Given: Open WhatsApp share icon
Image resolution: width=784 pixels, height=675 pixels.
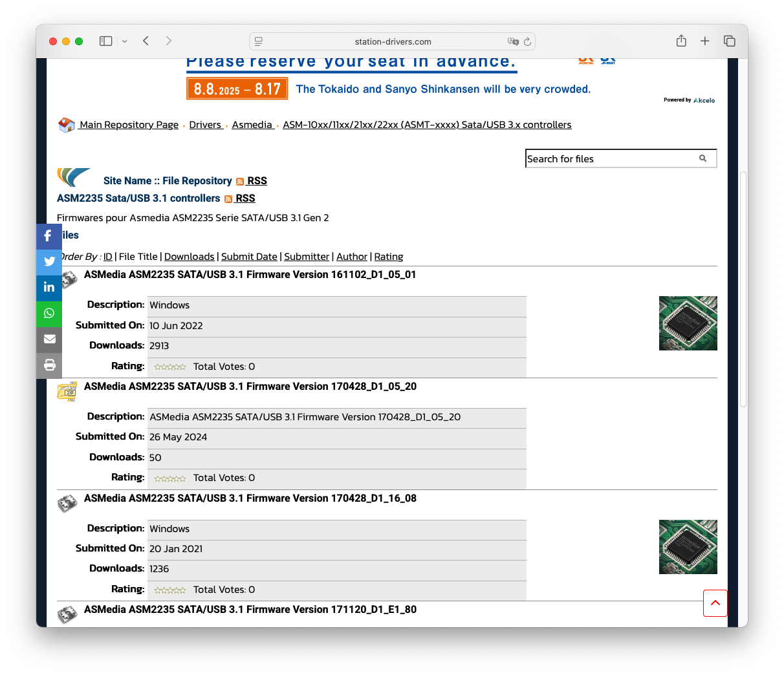Looking at the screenshot, I should coord(49,314).
